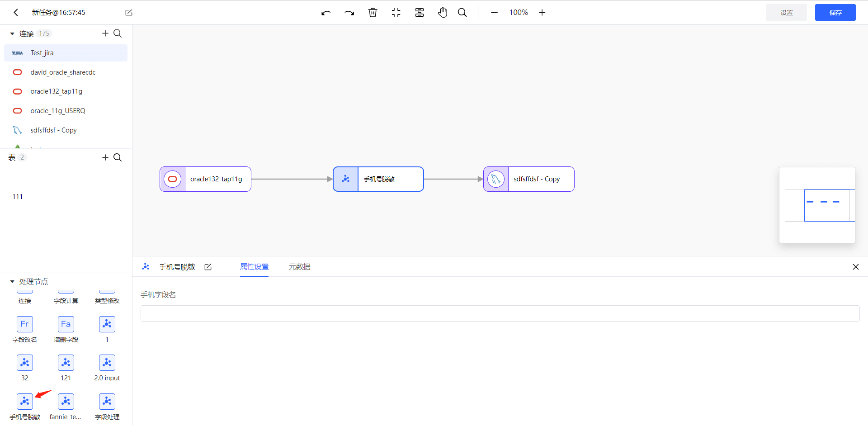Click the redo arrow in toolbar
Screen dimensions: 868x426
click(349, 13)
